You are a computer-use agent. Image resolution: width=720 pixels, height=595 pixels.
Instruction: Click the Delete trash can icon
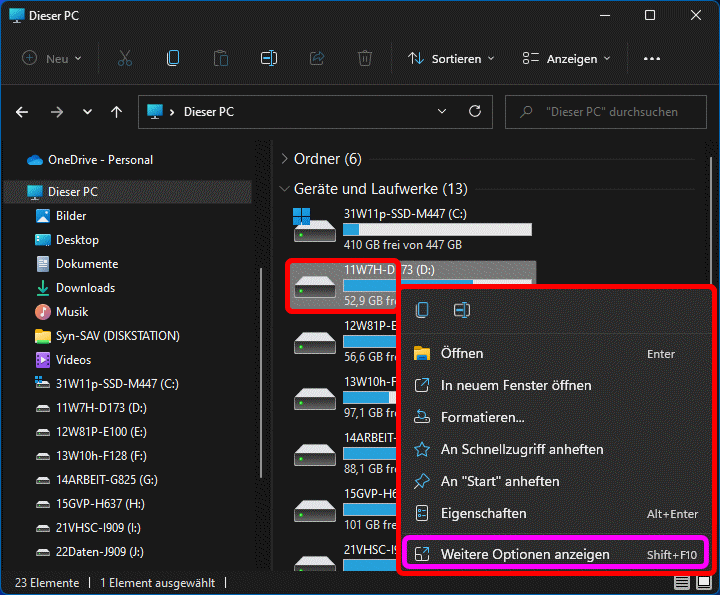coord(365,59)
